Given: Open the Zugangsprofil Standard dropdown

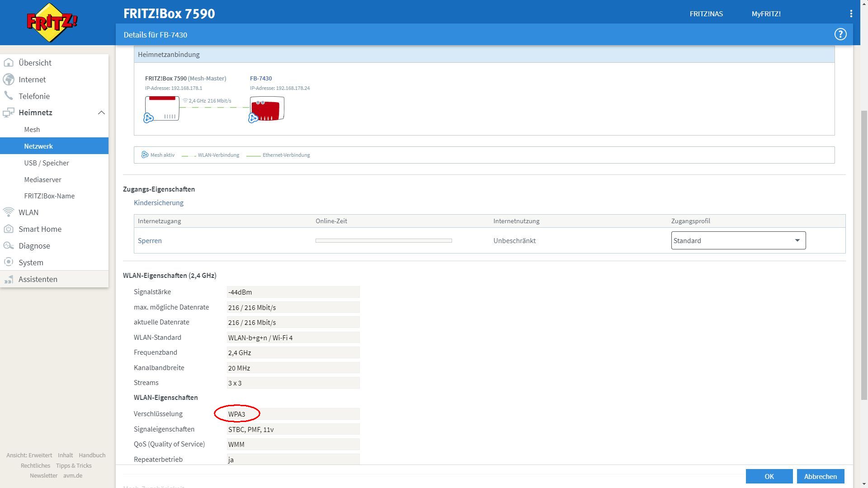Looking at the screenshot, I should 738,240.
